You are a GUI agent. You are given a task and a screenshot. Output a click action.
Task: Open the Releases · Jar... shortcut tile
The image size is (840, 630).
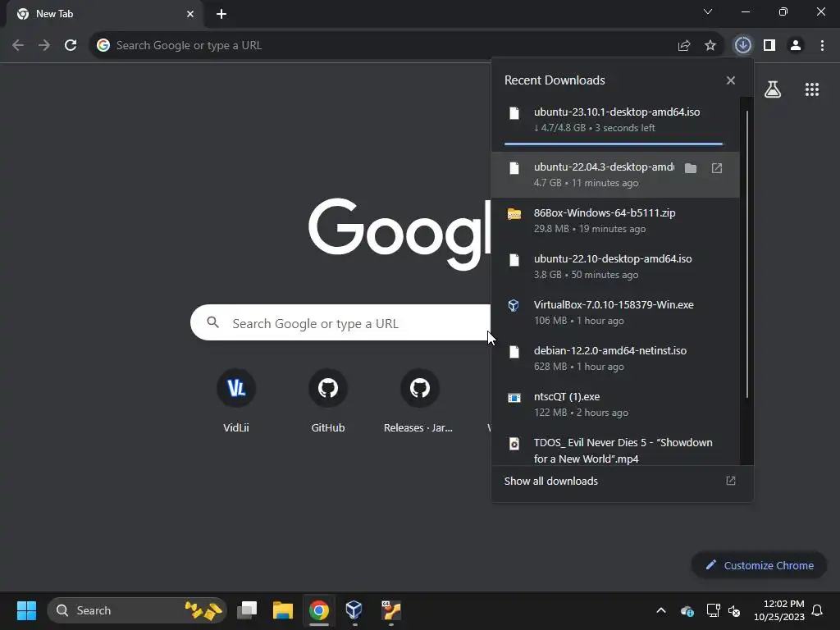[x=419, y=400]
